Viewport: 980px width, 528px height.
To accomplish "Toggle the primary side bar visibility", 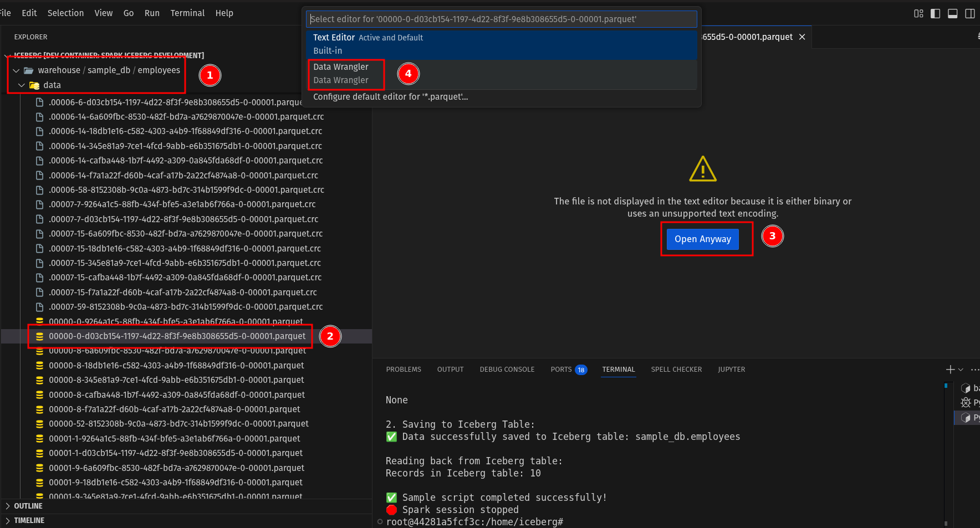I will 936,14.
